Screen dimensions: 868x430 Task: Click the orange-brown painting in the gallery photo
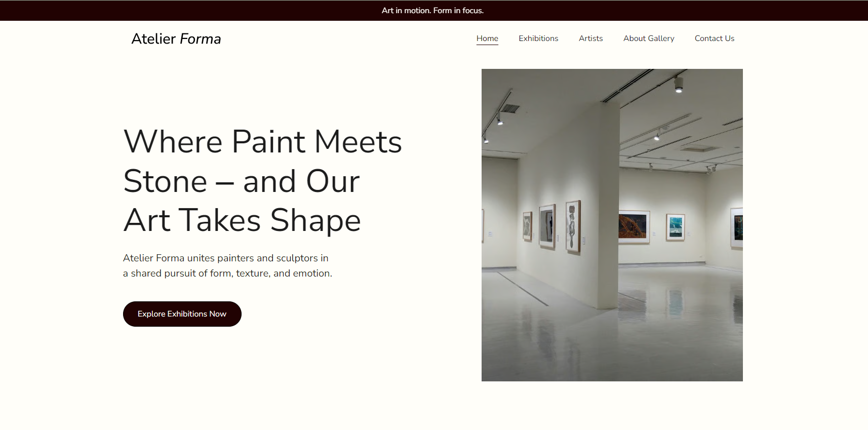point(633,226)
